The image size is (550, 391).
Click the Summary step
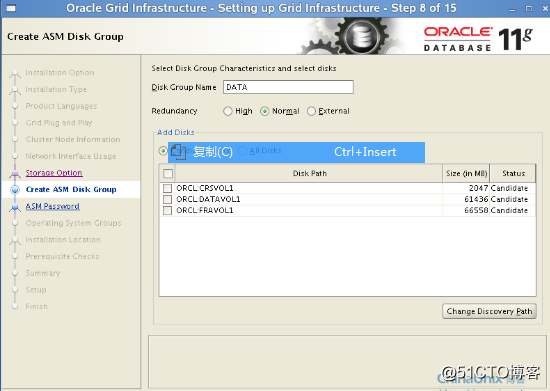pos(43,273)
